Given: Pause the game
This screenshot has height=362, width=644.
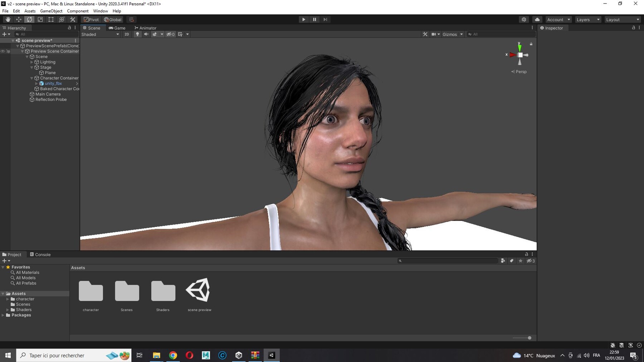Looking at the screenshot, I should point(314,20).
